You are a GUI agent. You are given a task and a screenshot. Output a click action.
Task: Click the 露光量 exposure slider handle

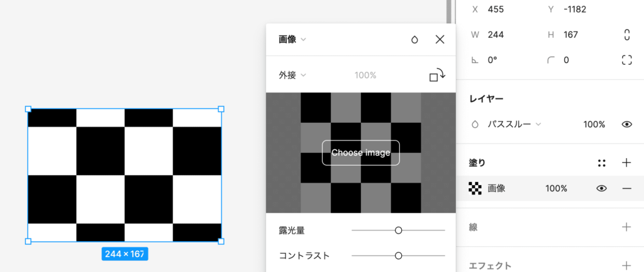tap(398, 230)
